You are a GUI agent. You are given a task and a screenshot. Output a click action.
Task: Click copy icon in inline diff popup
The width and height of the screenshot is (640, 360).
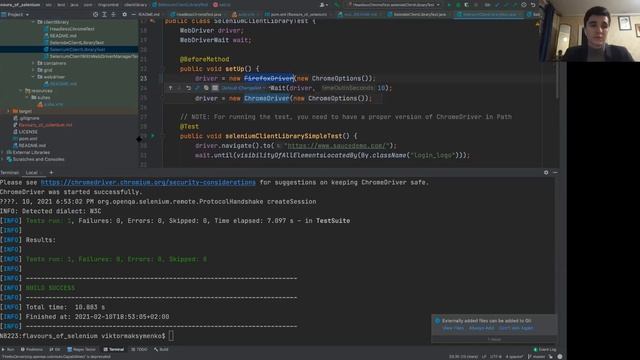(x=206, y=88)
